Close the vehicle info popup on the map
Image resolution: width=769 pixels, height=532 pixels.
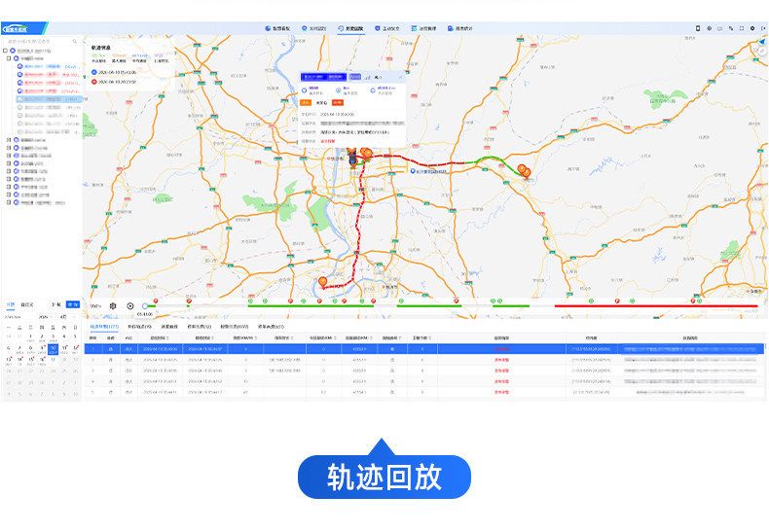[400, 77]
